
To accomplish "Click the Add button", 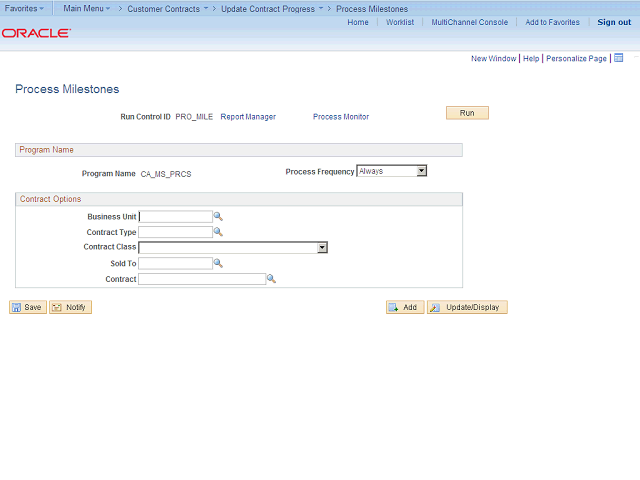I will coord(405,307).
